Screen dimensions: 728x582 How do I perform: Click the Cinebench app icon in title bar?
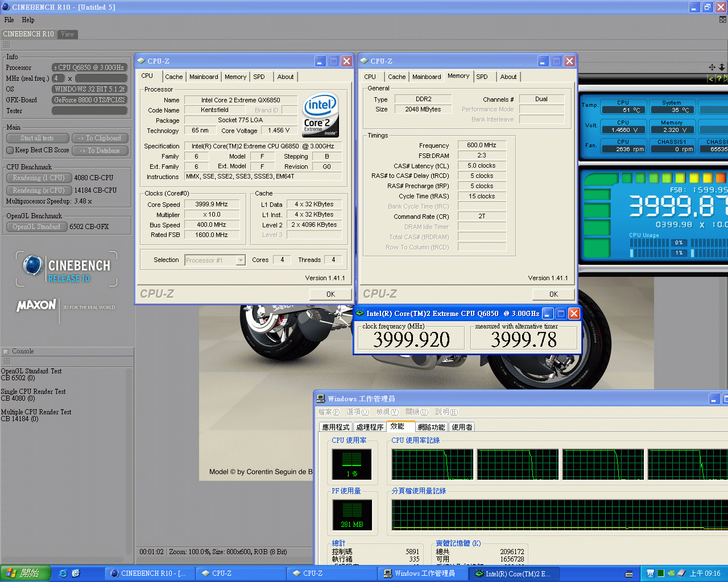(x=5, y=7)
